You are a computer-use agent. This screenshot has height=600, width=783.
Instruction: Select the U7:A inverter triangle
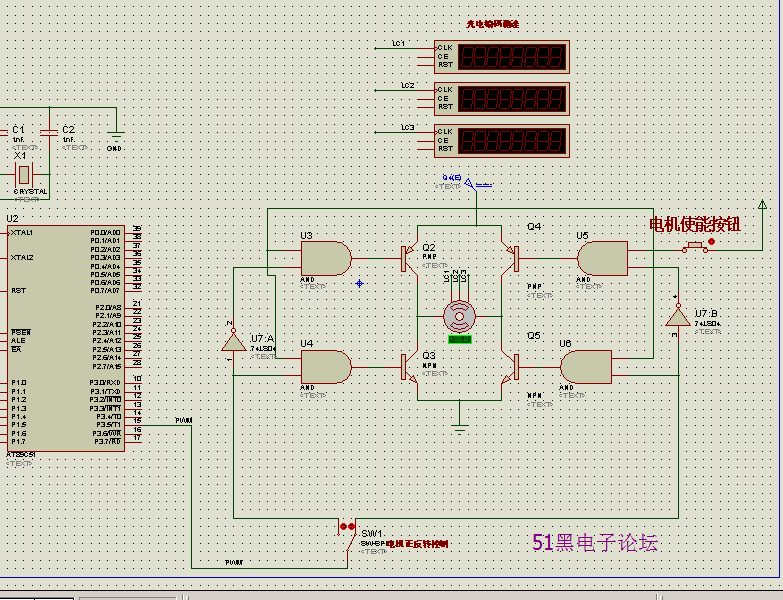(x=233, y=342)
